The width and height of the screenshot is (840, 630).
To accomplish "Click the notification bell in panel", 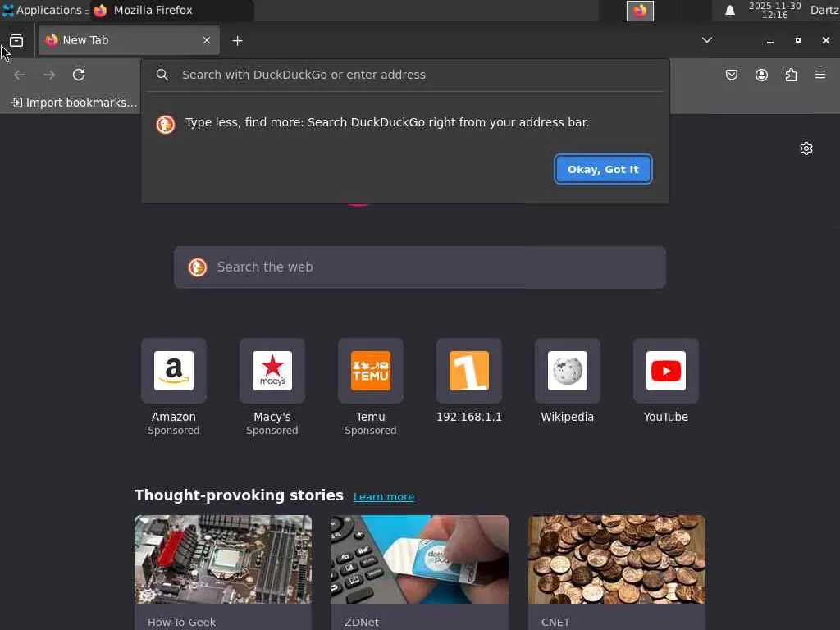I will tap(729, 11).
